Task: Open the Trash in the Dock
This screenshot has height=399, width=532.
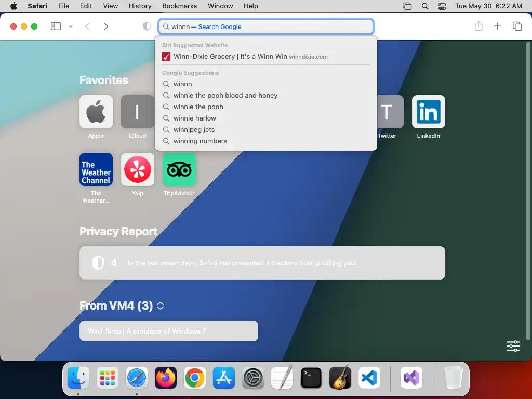Action: [x=453, y=378]
